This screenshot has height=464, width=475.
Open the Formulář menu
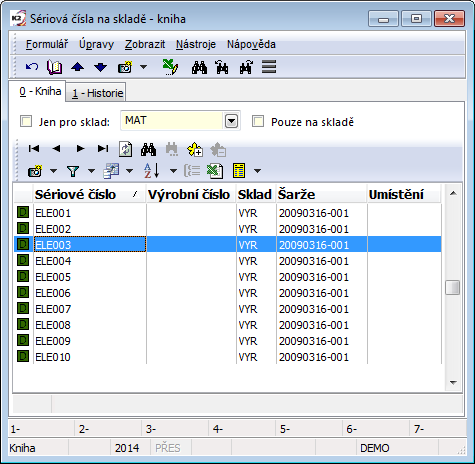point(47,44)
